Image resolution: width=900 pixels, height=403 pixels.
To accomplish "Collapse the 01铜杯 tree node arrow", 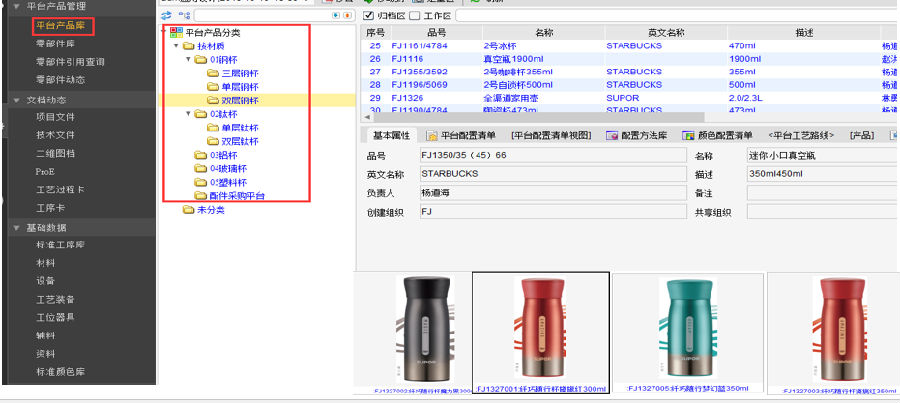I will click(188, 60).
